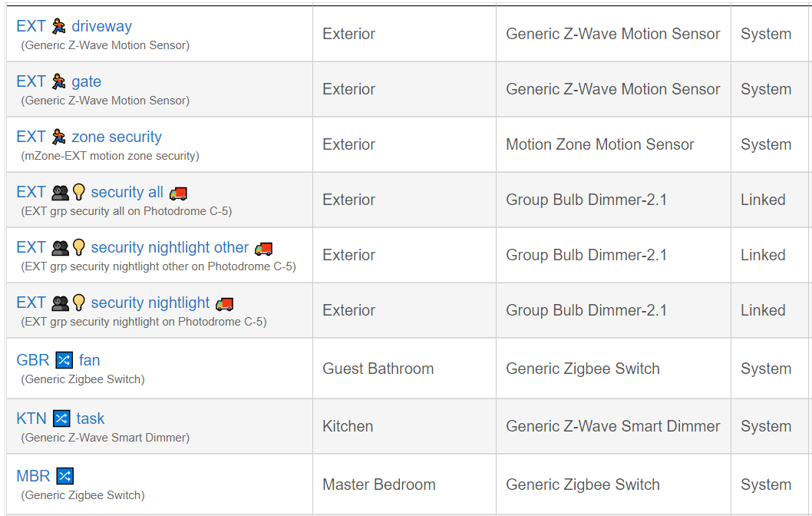The image size is (812, 516).
Task: Click the running person icon beside gate
Action: coord(58,81)
